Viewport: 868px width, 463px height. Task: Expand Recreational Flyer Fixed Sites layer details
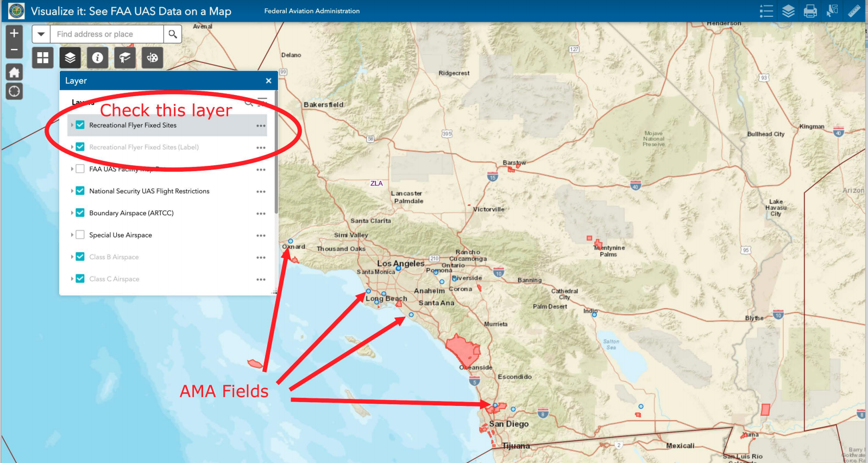pyautogui.click(x=72, y=125)
